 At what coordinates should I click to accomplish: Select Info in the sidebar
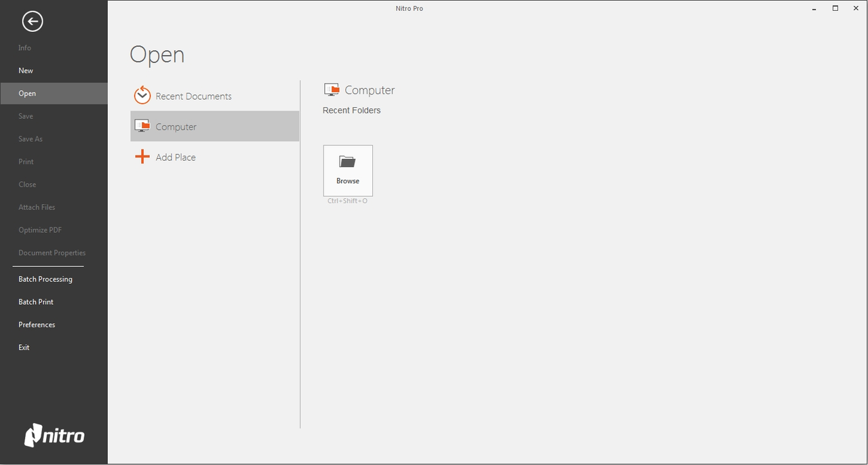25,48
